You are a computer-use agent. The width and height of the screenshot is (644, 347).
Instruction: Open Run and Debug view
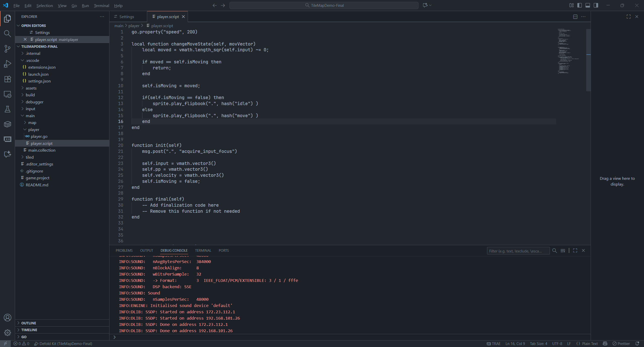8,64
